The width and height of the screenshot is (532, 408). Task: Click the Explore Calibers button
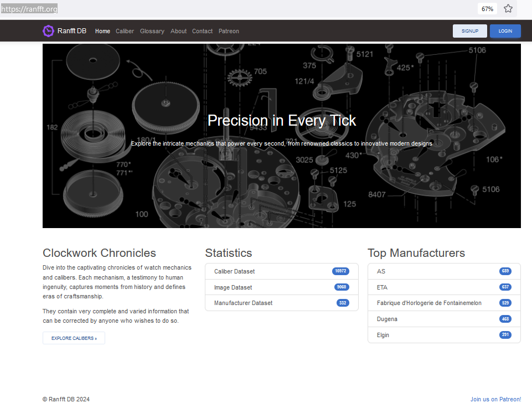[x=74, y=338]
